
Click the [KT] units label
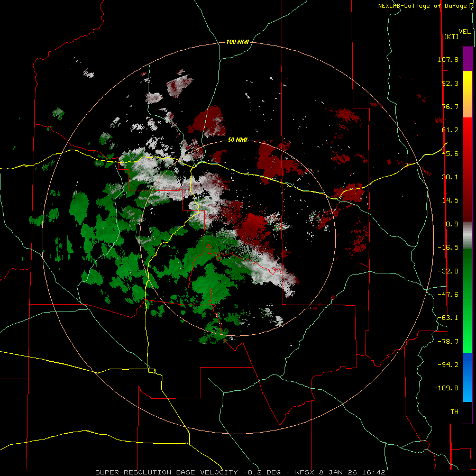pos(451,36)
